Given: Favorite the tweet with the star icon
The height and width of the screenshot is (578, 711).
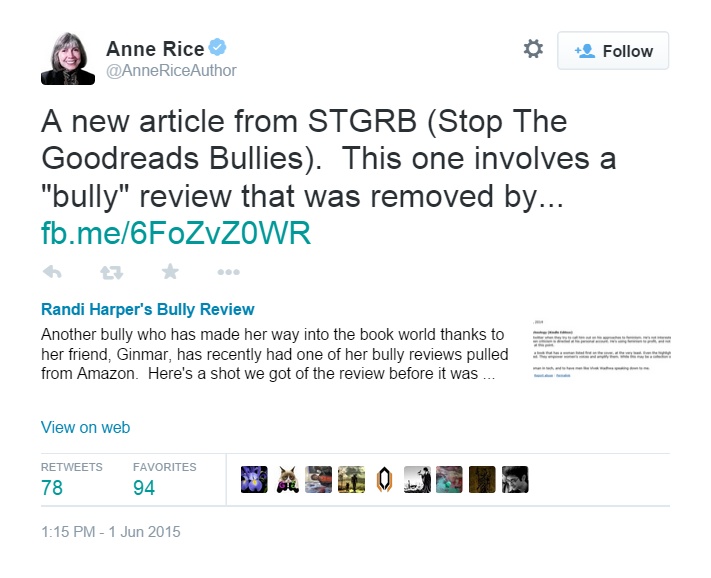Looking at the screenshot, I should [170, 272].
